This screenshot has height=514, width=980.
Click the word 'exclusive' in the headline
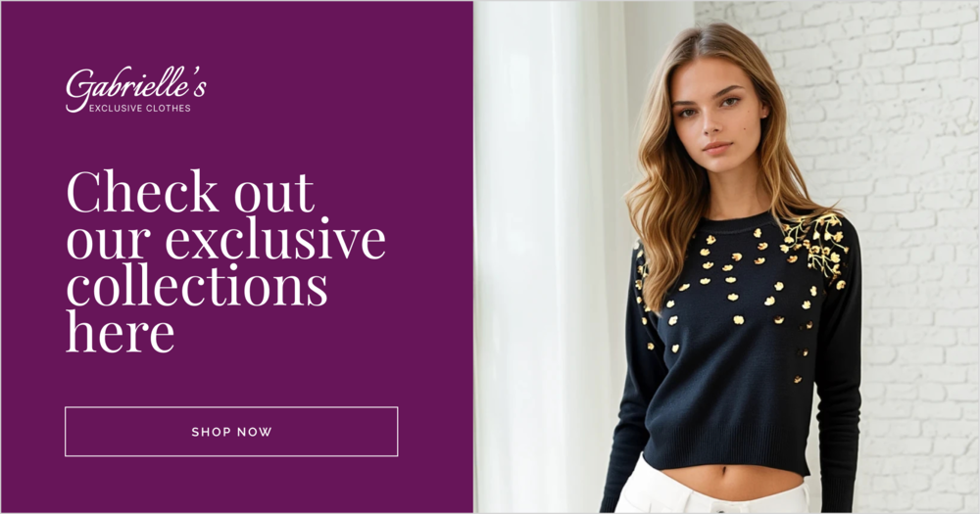tap(275, 239)
